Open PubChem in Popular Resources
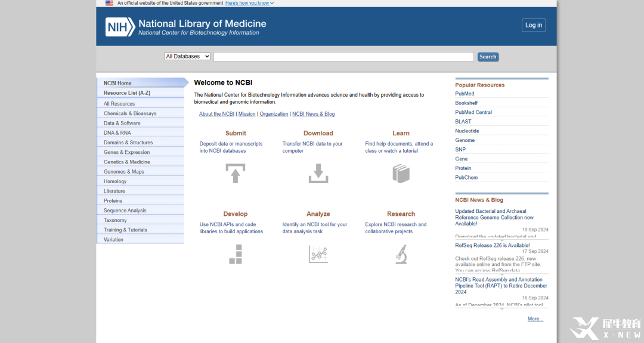Viewport: 644px width, 343px height. [x=466, y=177]
